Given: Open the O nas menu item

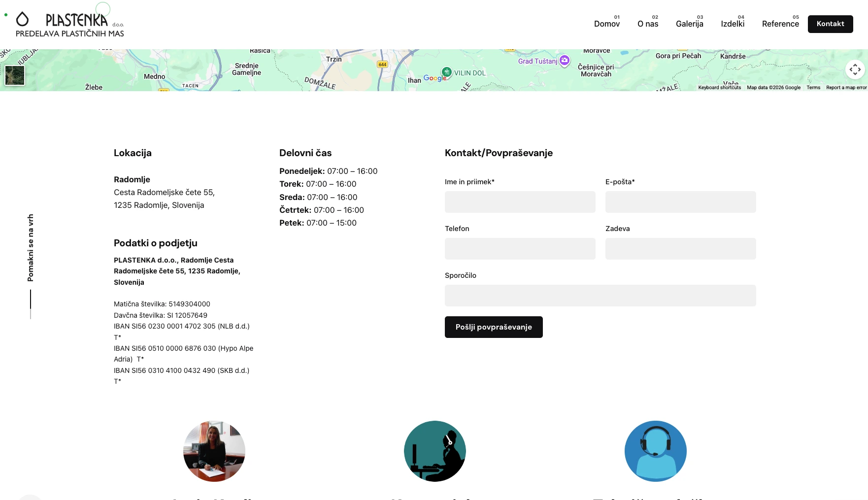Looking at the screenshot, I should coord(648,24).
